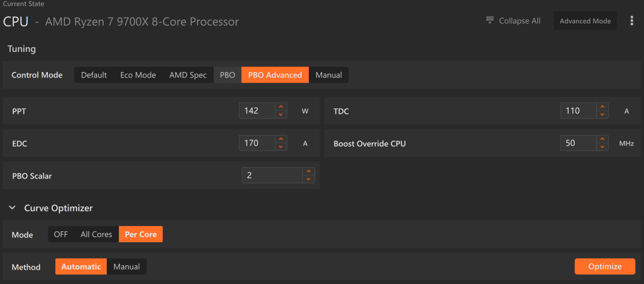644x284 pixels.
Task: Switch Method to Manual
Action: coord(126,266)
